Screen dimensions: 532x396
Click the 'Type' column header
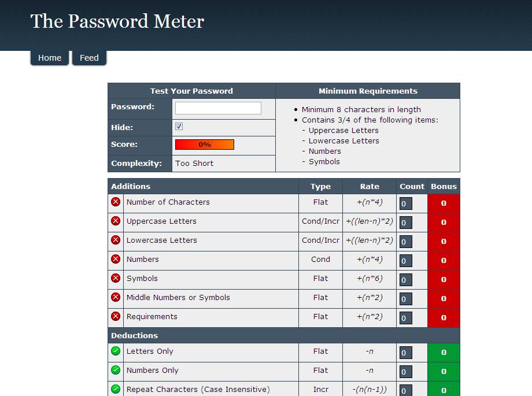pos(320,187)
